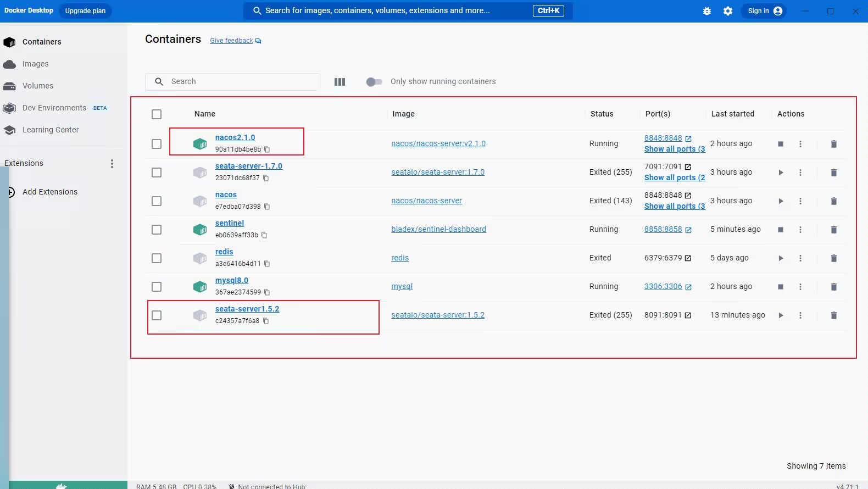This screenshot has height=489, width=868.
Task: Copy container ID 367ae2374599
Action: coord(267,292)
